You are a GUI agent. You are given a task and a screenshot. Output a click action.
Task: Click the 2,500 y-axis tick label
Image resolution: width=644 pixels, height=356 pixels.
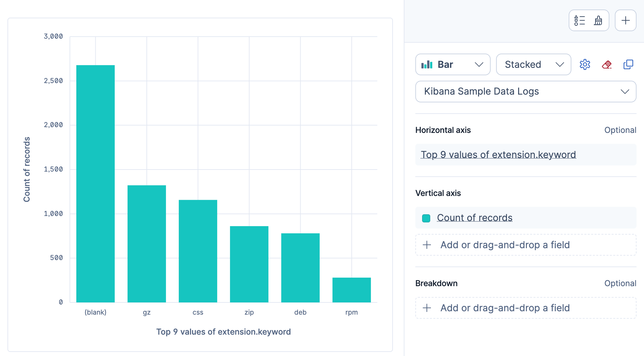pyautogui.click(x=53, y=81)
